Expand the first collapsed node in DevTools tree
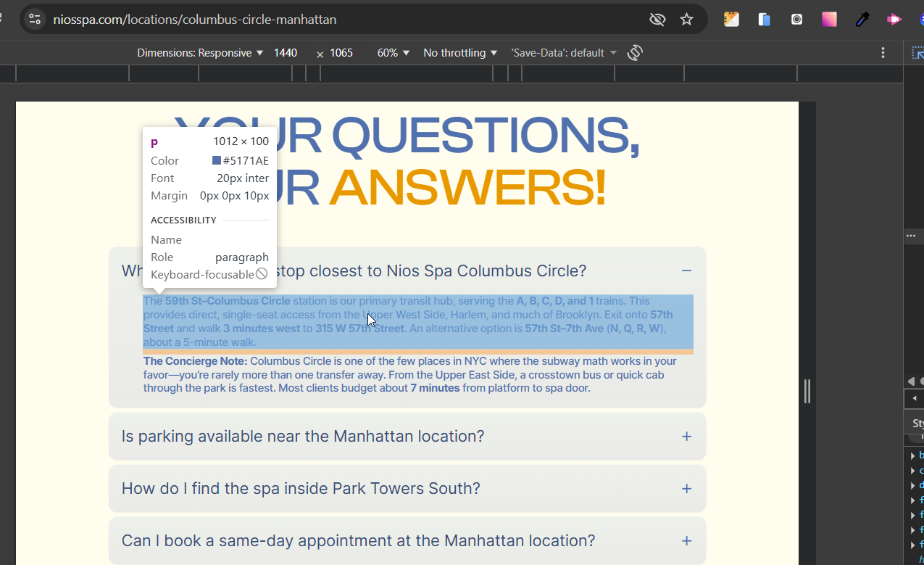Image resolution: width=924 pixels, height=565 pixels. [912, 455]
